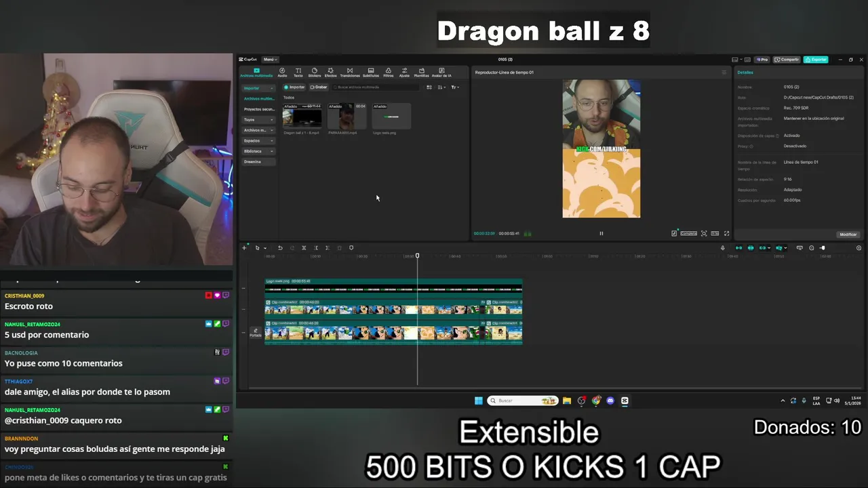868x488 pixels.
Task: Select Archivos multimedia in the sidebar
Action: pyautogui.click(x=259, y=99)
